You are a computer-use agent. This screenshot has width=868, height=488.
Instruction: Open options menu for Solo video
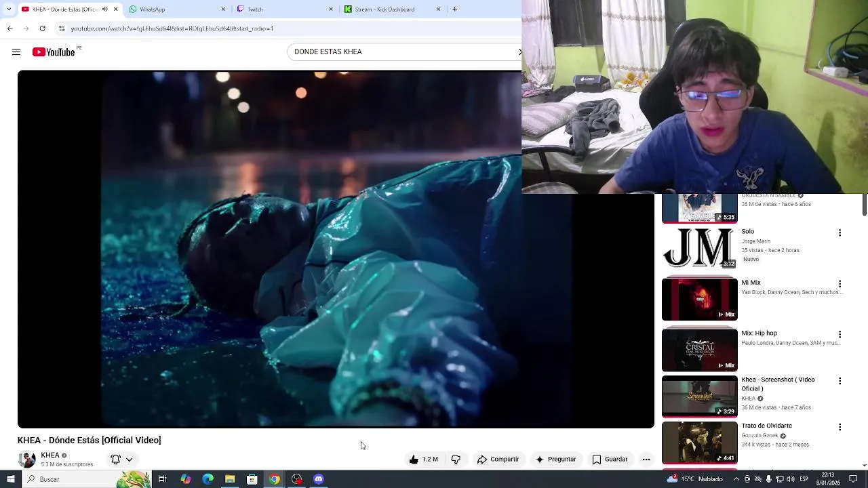pyautogui.click(x=840, y=233)
